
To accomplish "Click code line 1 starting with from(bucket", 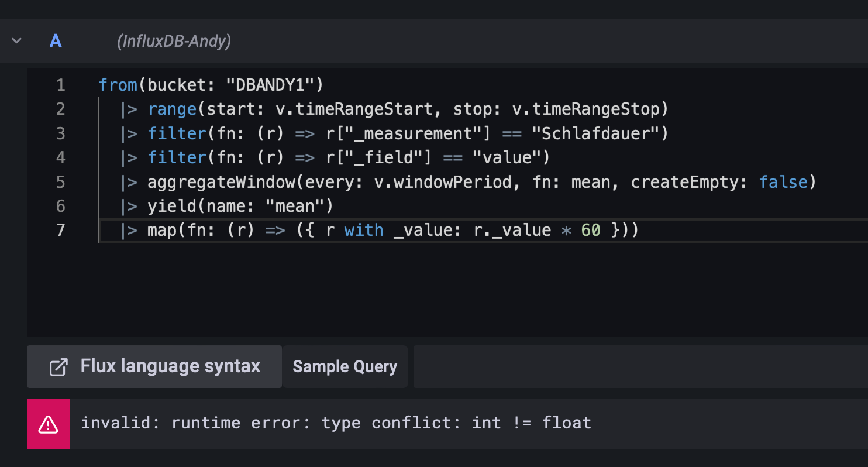I will pyautogui.click(x=211, y=85).
